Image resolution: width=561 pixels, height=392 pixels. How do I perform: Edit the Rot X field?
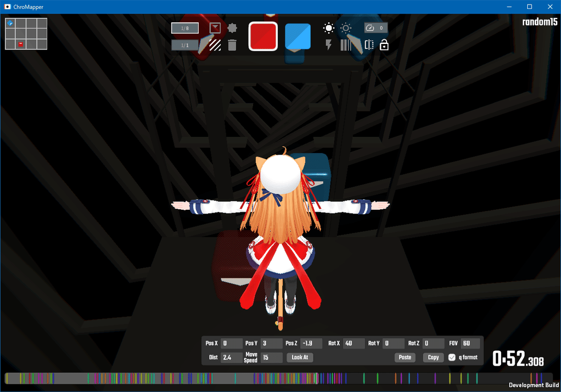[x=354, y=343]
